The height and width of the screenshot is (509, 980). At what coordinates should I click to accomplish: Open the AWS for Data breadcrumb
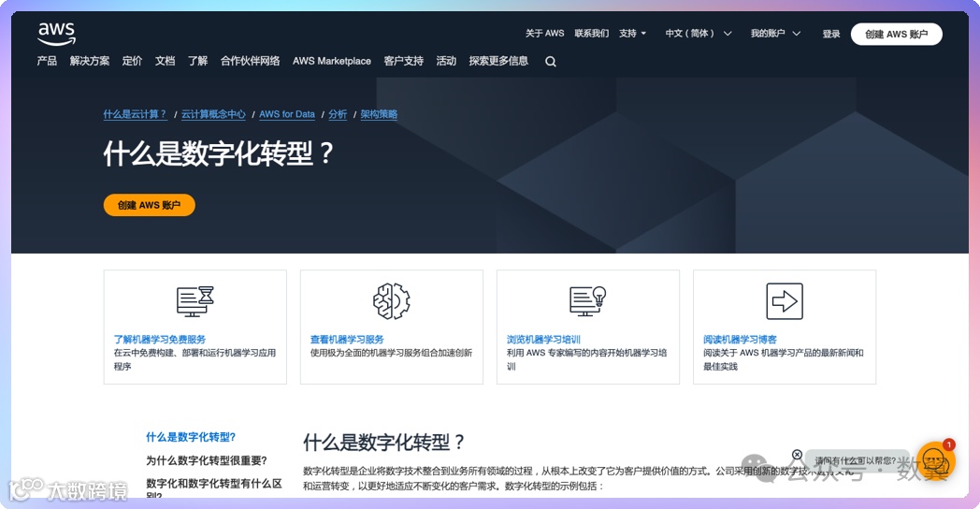click(x=287, y=114)
